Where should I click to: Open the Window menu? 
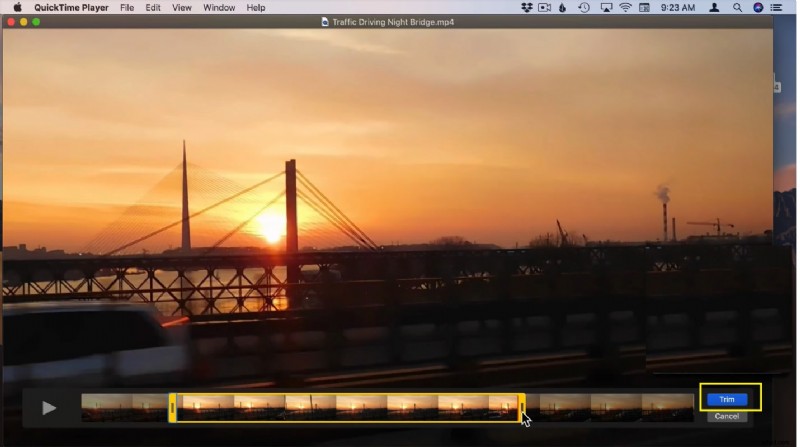tap(219, 7)
